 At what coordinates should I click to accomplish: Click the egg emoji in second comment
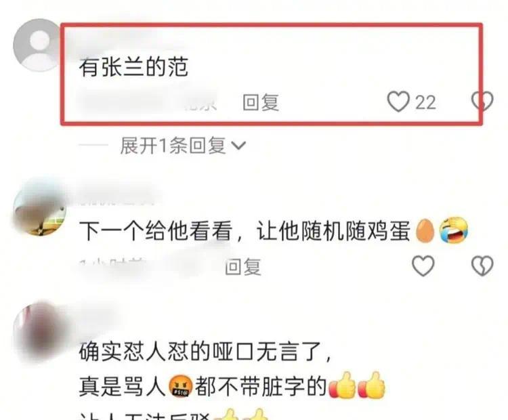click(425, 231)
